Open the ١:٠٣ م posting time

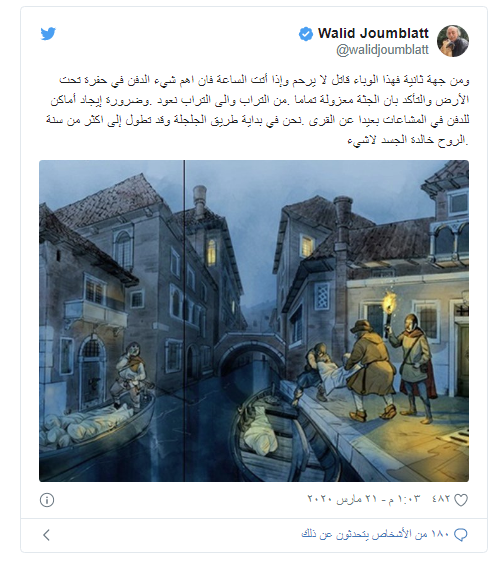(x=404, y=499)
